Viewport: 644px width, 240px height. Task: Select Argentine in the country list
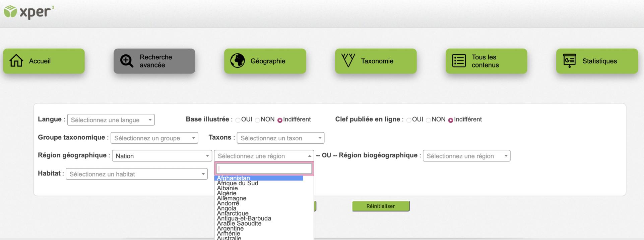tap(230, 229)
